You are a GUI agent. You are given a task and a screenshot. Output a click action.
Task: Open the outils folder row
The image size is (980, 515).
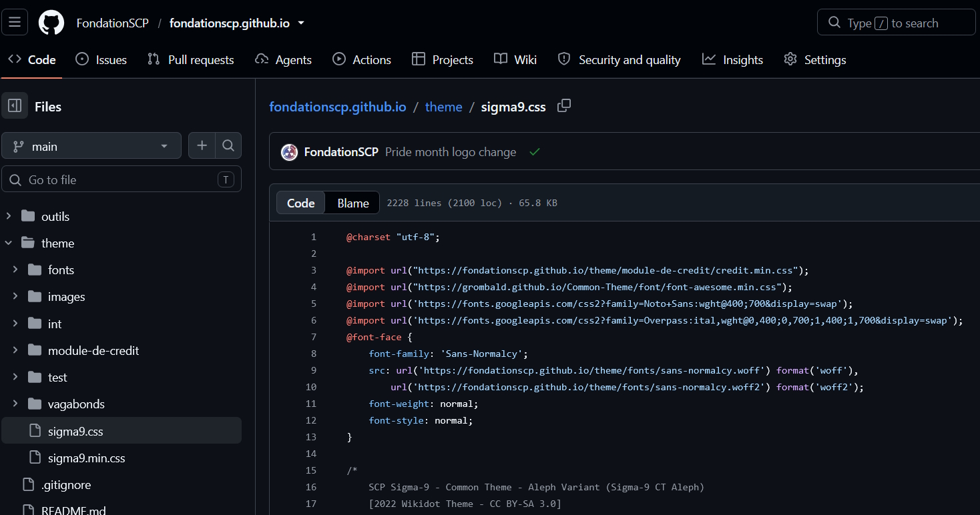[121, 216]
